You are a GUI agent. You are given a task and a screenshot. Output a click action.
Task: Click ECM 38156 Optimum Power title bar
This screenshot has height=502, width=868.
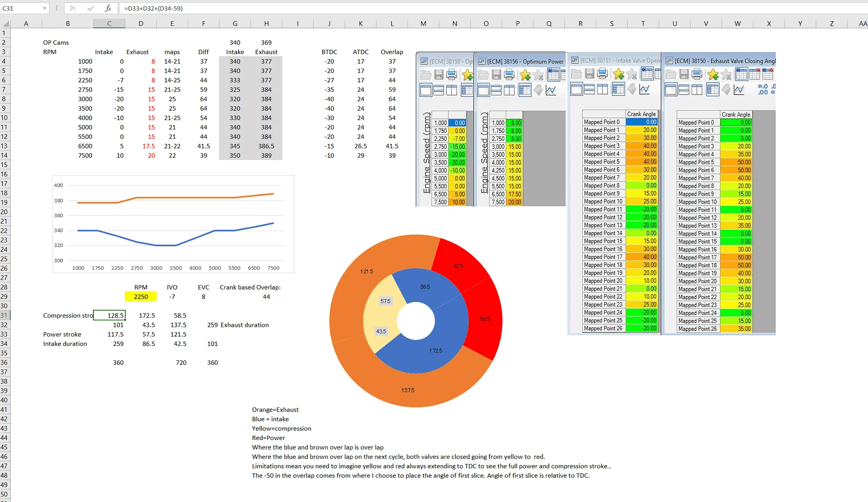520,61
